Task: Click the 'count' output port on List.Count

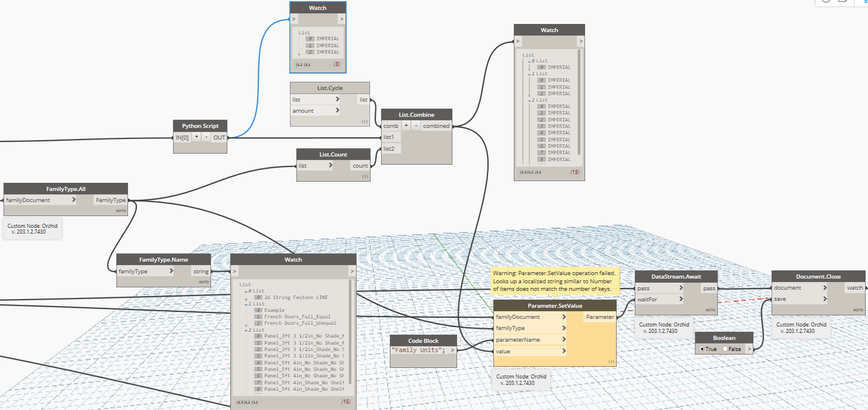Action: 360,165
